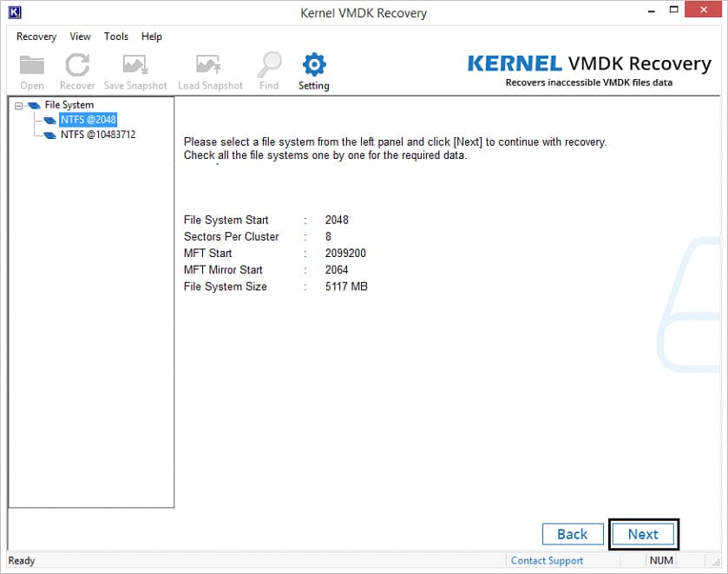Open the View menu
This screenshot has height=574, width=728.
80,36
